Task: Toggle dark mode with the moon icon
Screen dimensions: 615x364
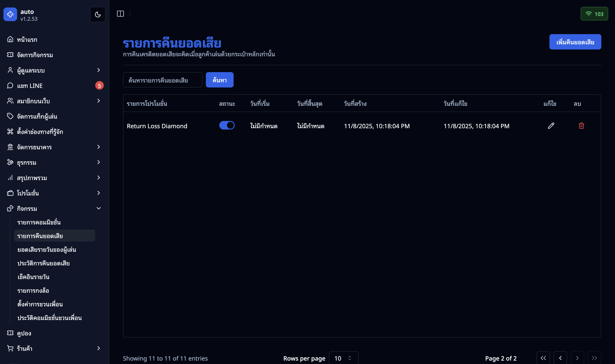Action: [98, 15]
